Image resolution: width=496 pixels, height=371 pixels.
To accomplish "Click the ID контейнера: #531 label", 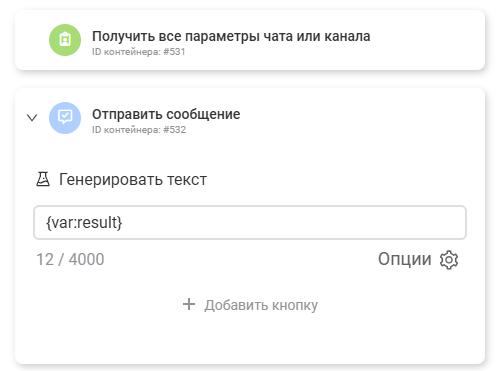I will [x=139, y=52].
